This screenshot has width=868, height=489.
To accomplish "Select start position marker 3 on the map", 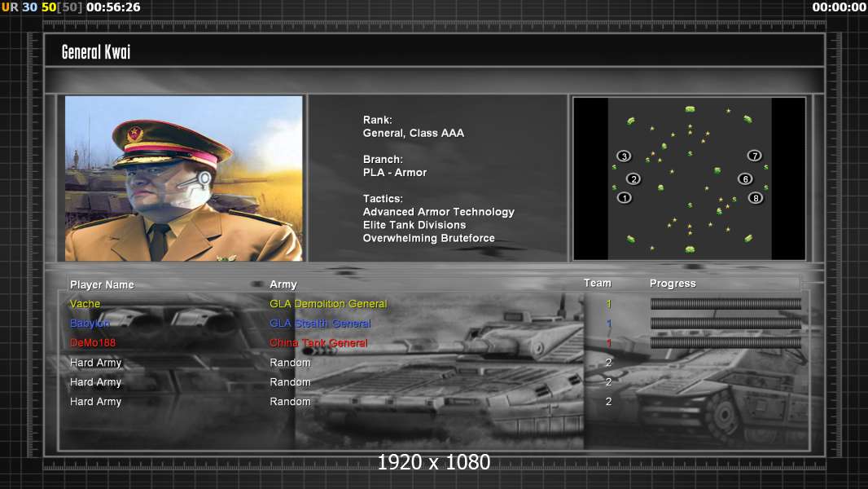I will (x=624, y=156).
